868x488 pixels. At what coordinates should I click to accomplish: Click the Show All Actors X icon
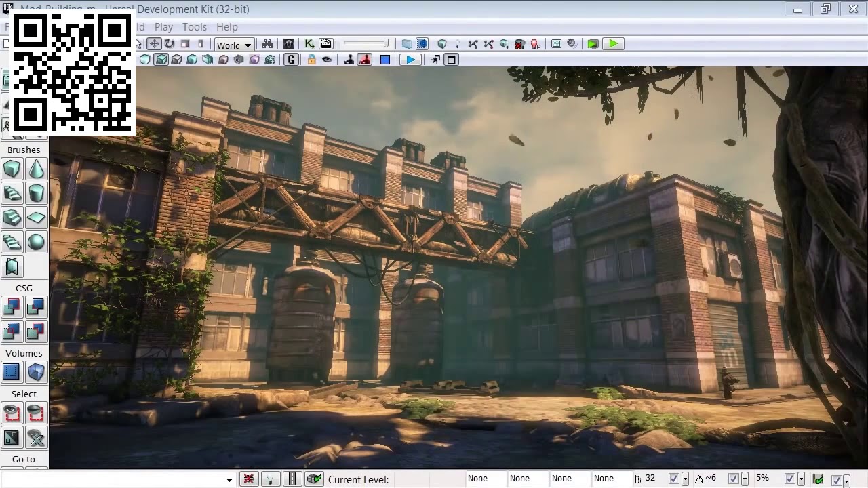coord(36,437)
